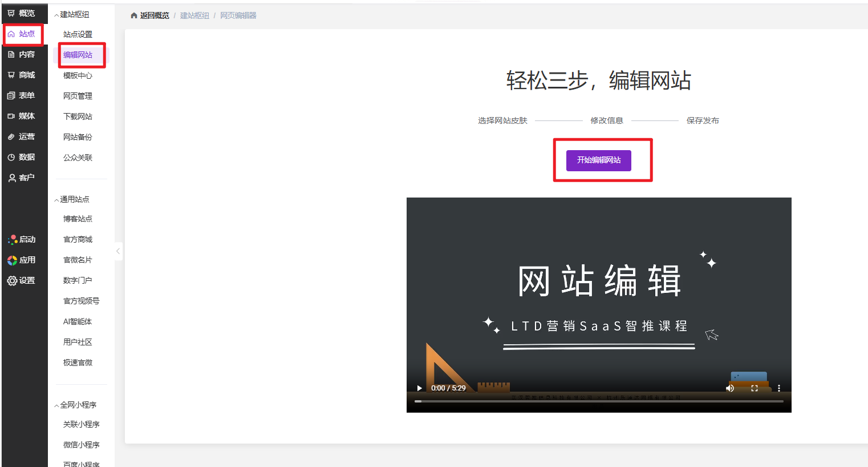Click the 商城 shopping cart icon
This screenshot has height=467, width=868.
click(11, 75)
